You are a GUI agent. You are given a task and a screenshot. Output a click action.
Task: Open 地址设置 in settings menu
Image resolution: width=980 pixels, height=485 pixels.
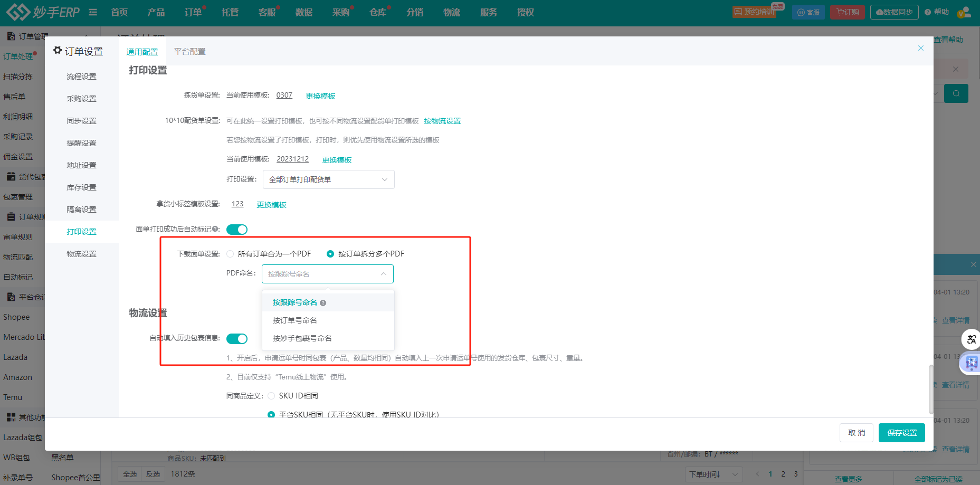82,165
